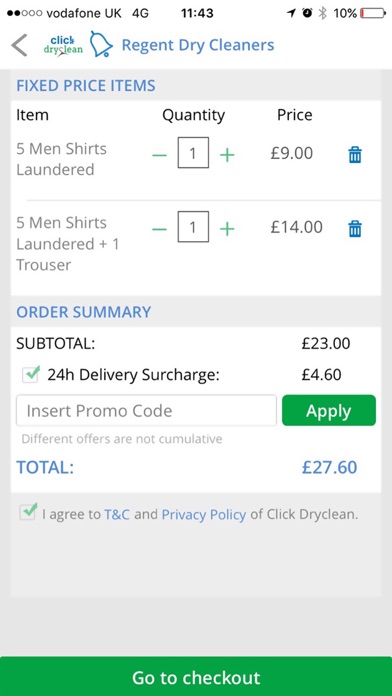This screenshot has height=696, width=392.
Task: Tap the battery indicator in status bar
Action: click(373, 13)
